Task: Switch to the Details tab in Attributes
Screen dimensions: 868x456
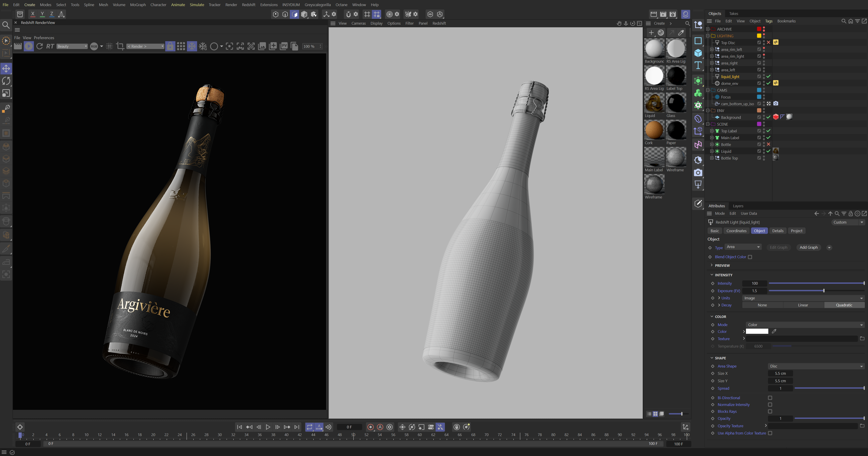Action: pos(778,231)
